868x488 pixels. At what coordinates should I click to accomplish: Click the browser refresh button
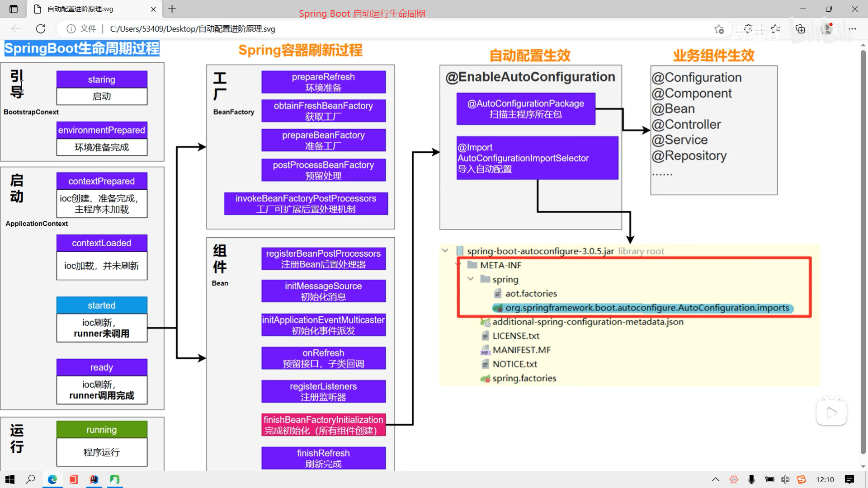(x=41, y=29)
